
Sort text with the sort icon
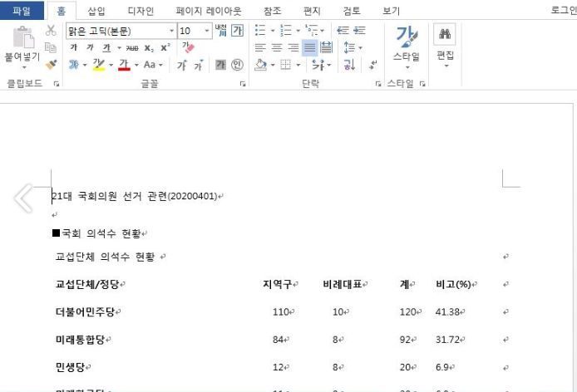pos(349,65)
